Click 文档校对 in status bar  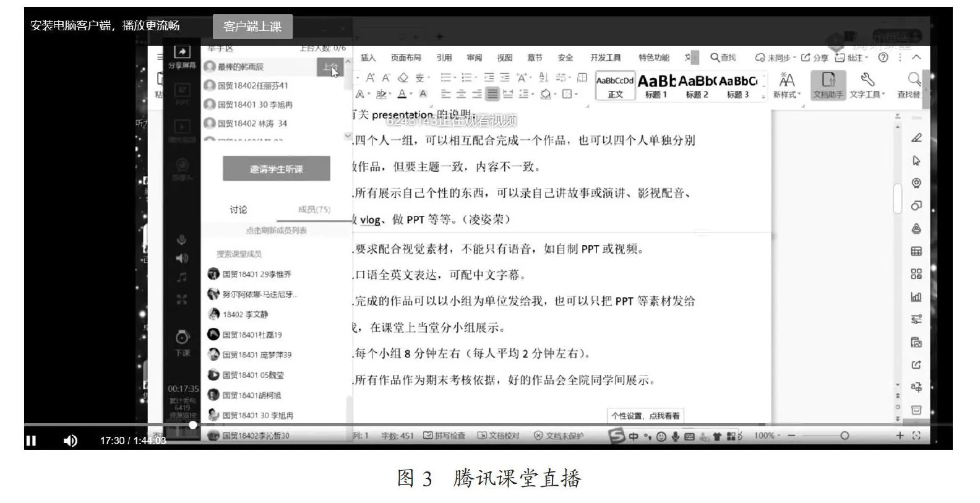[x=498, y=436]
